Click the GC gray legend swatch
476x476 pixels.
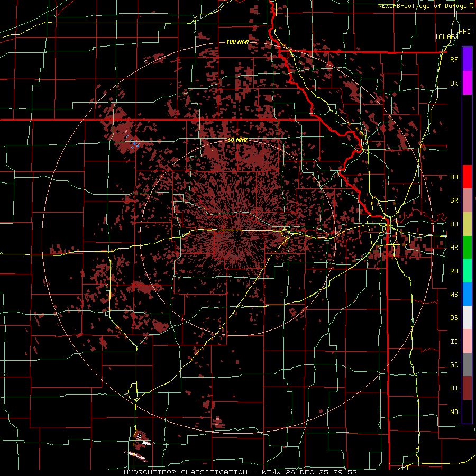coord(467,364)
